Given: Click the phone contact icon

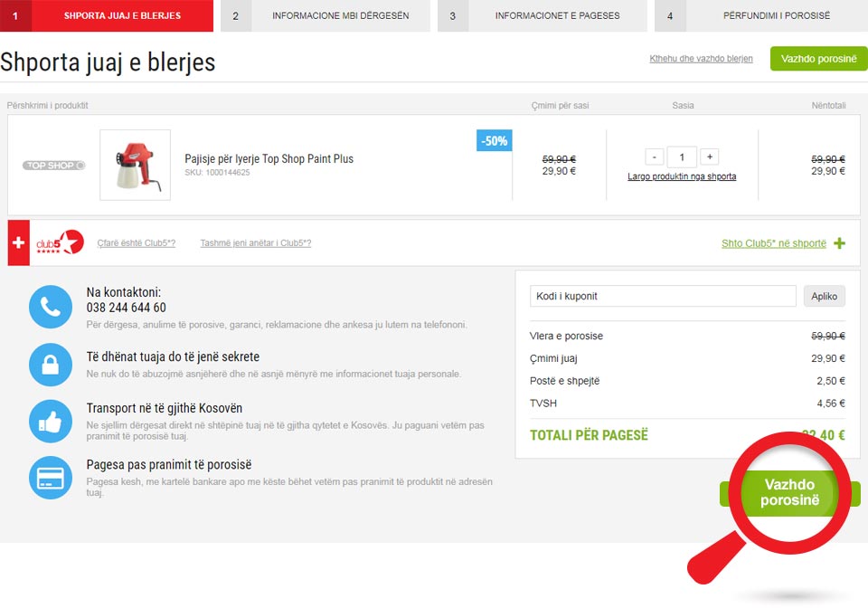Looking at the screenshot, I should tap(50, 307).
